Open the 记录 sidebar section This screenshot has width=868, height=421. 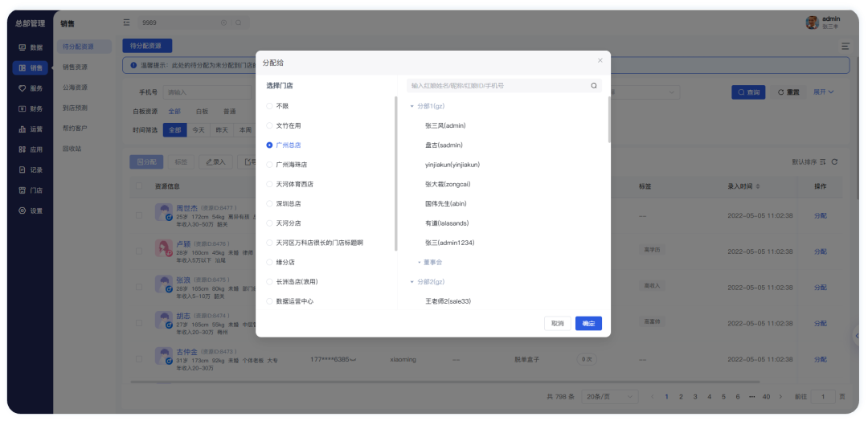(31, 170)
